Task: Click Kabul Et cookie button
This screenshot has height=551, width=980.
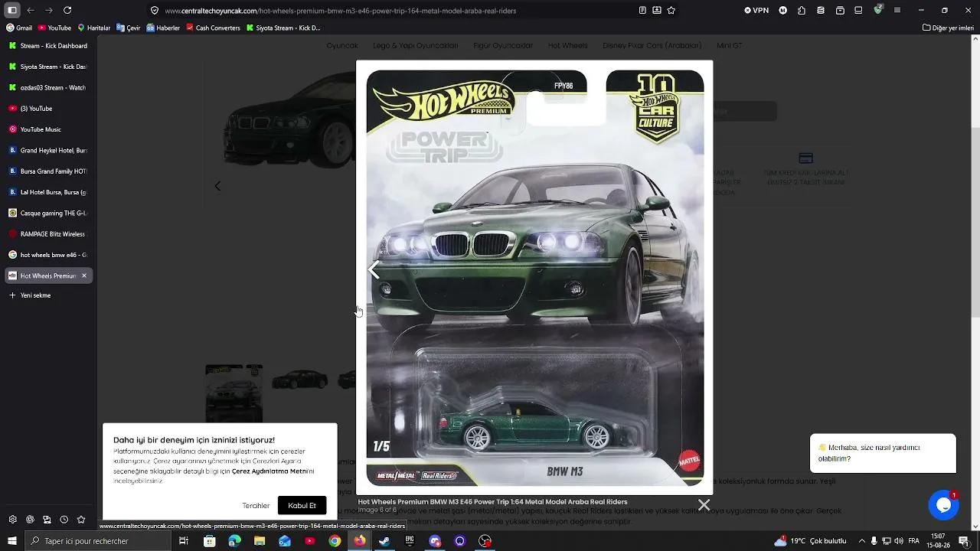Action: pos(302,505)
